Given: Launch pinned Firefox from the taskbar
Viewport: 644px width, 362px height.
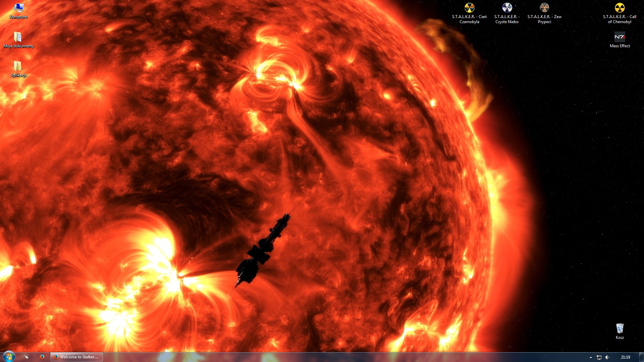Looking at the screenshot, I should 42,357.
